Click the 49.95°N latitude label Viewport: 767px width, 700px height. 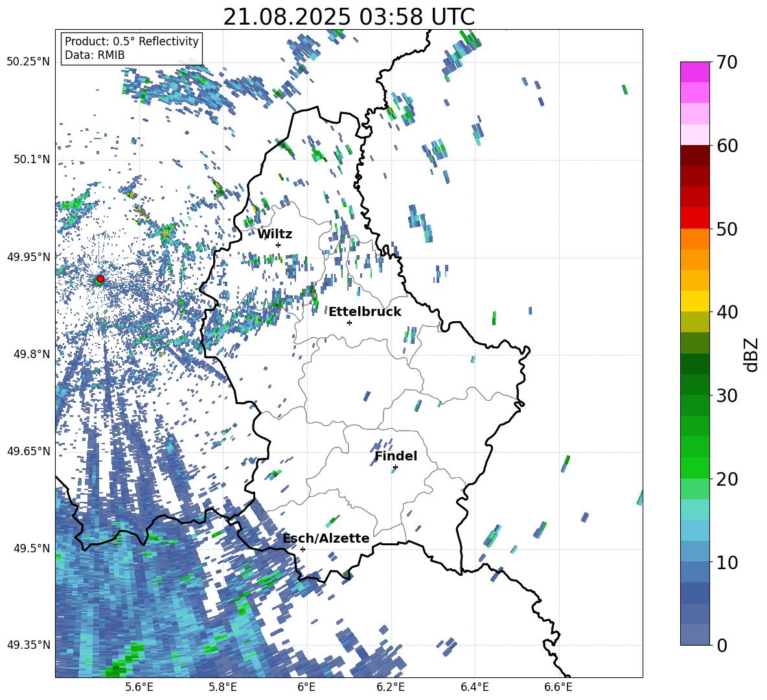point(29,256)
